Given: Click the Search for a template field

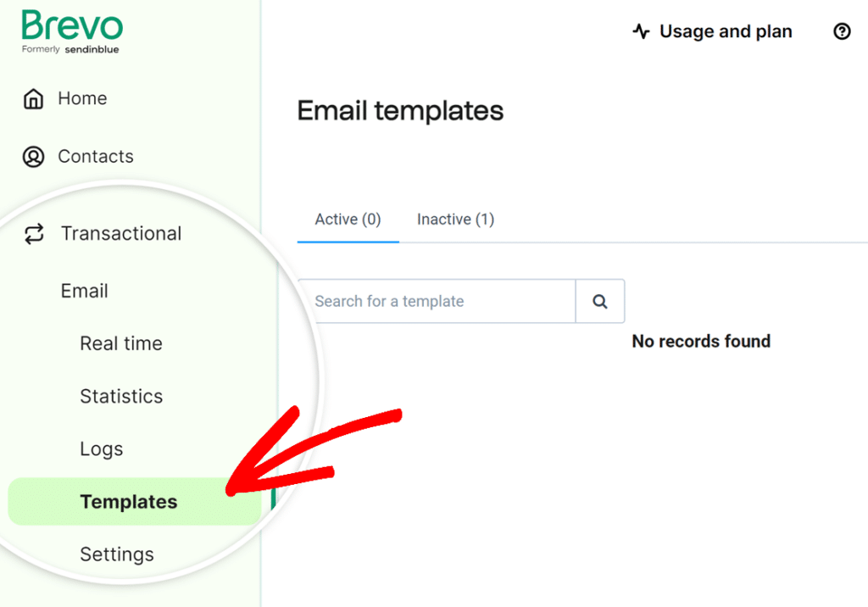Looking at the screenshot, I should (x=437, y=301).
